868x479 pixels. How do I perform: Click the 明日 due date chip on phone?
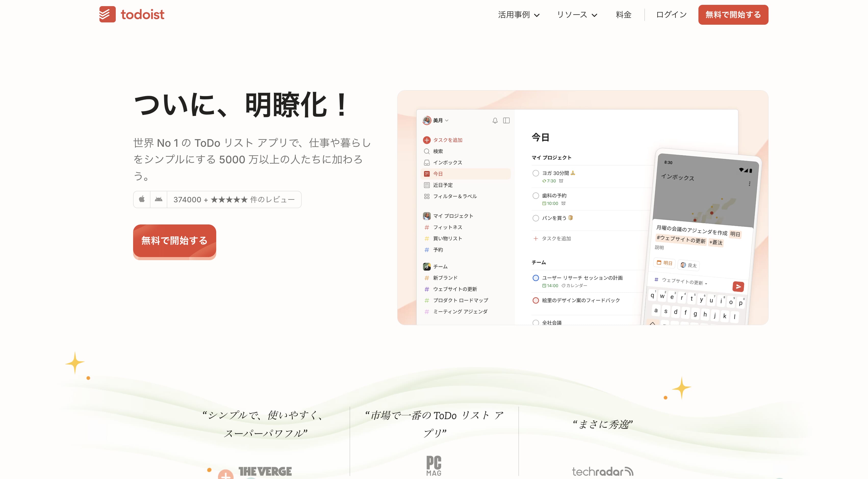(665, 263)
